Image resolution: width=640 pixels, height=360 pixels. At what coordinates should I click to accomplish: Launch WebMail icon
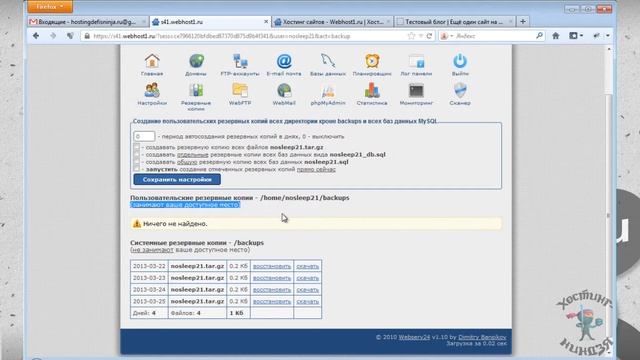click(284, 91)
